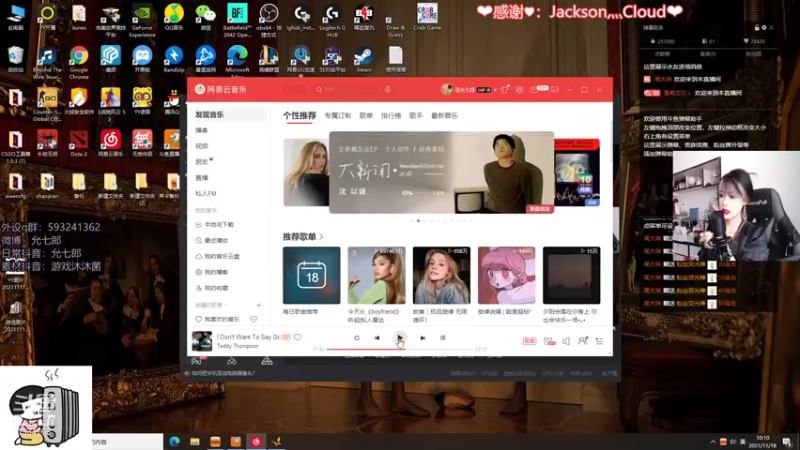Open the boyfriend playlist cover

pyautogui.click(x=377, y=276)
